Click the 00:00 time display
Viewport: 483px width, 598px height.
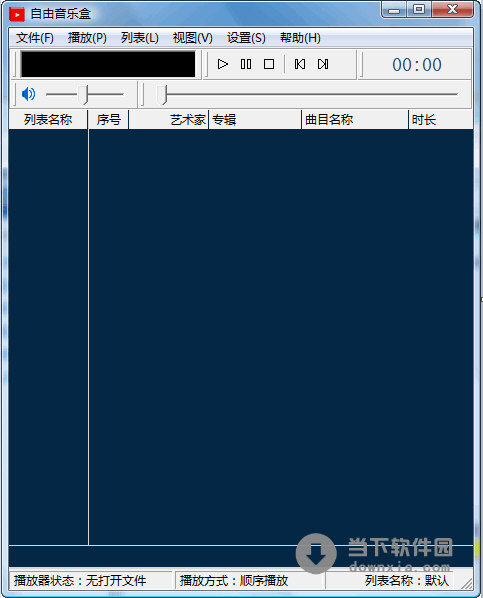(x=417, y=65)
